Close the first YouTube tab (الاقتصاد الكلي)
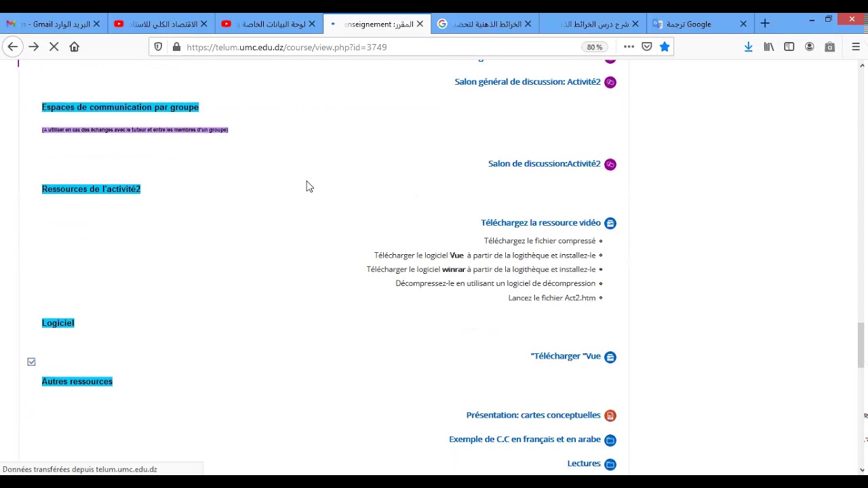 203,24
